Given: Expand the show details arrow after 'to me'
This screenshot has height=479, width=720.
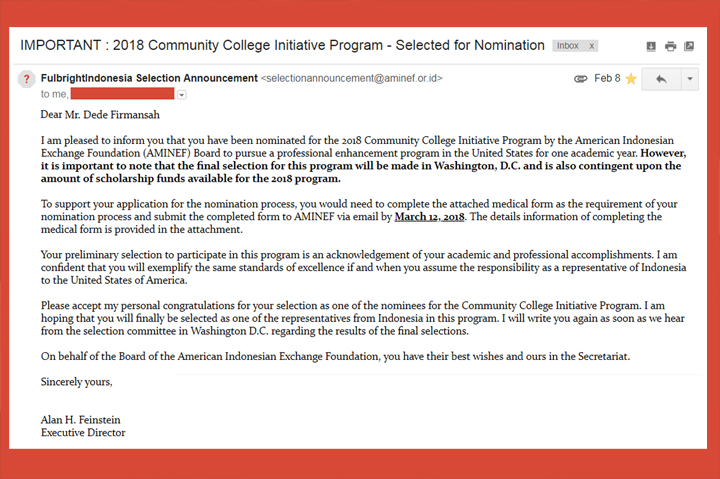Looking at the screenshot, I should coord(181,94).
